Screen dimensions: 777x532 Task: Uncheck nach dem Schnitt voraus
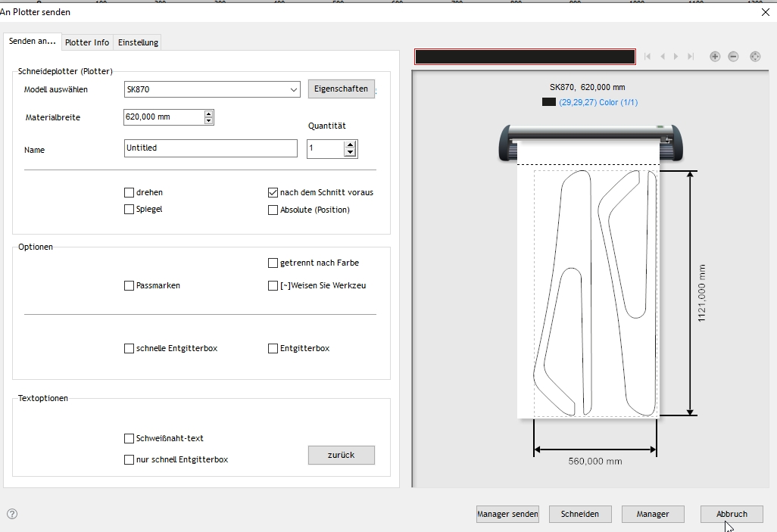273,192
